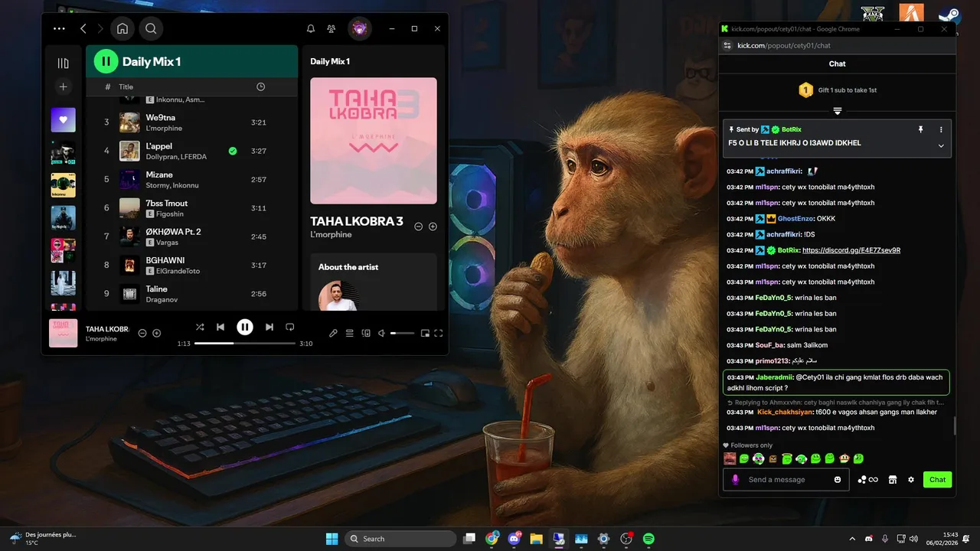Unpin BotRix pinned message
The image size is (980, 551).
coord(921,130)
